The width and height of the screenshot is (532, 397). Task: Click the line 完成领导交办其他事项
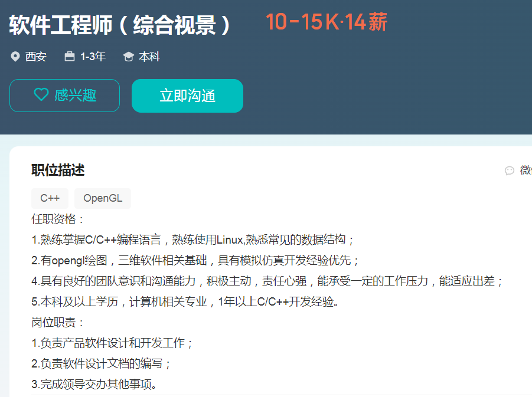coord(94,385)
